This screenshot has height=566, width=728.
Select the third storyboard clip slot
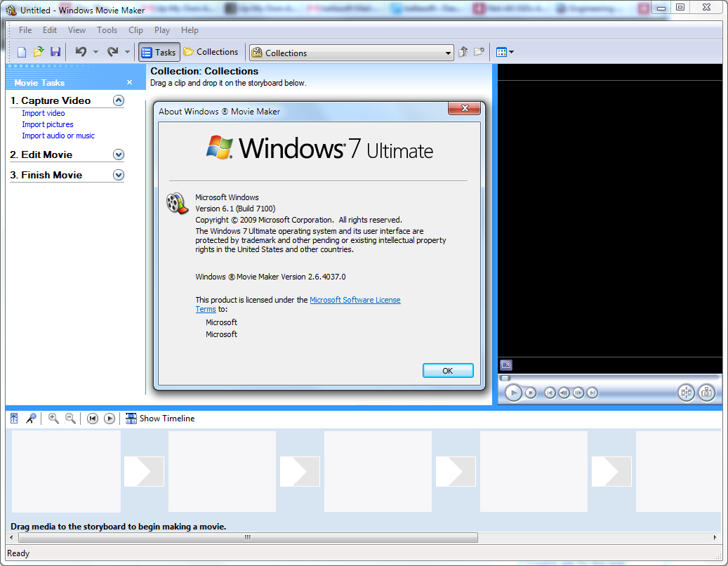[x=378, y=471]
